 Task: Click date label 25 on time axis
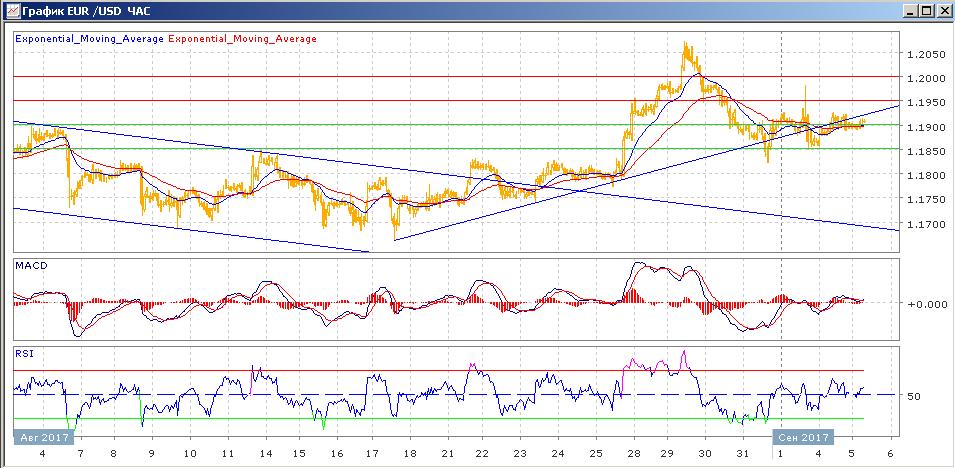(596, 454)
